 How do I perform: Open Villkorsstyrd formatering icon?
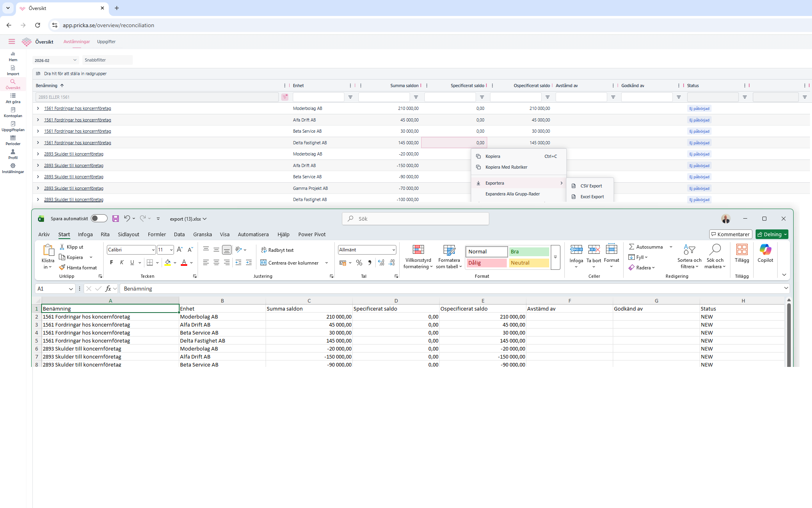pyautogui.click(x=418, y=250)
